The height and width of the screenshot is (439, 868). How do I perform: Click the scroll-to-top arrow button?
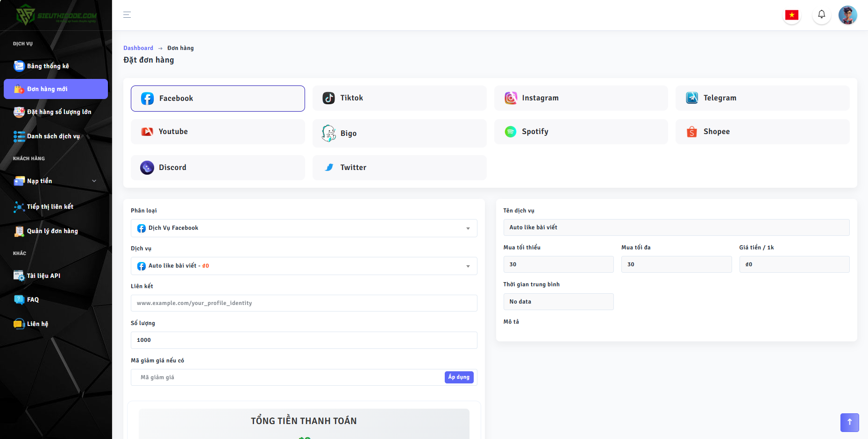coord(850,423)
